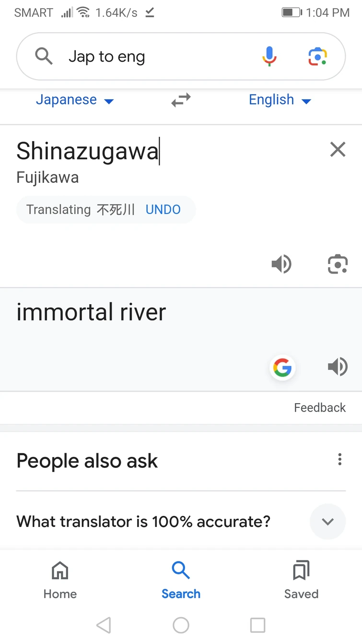Play audio for immortal river translation
Viewport: 362px width, 644px height.
coord(338,367)
